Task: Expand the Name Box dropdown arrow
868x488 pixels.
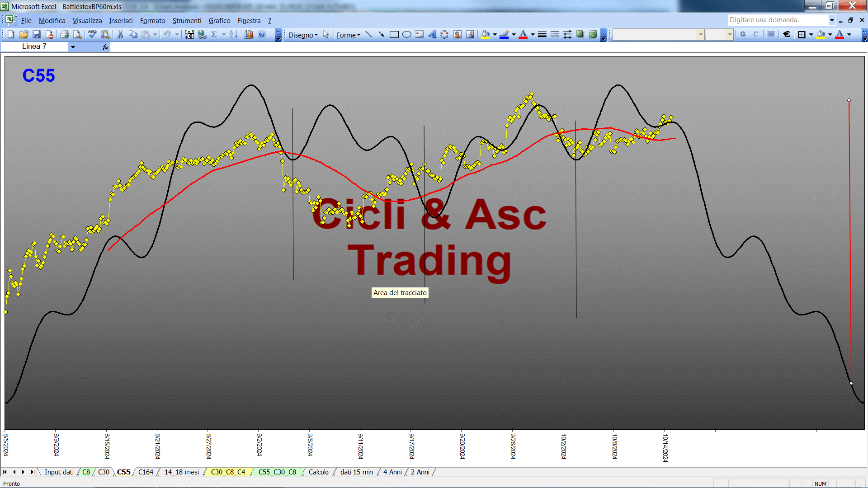Action: pos(73,47)
